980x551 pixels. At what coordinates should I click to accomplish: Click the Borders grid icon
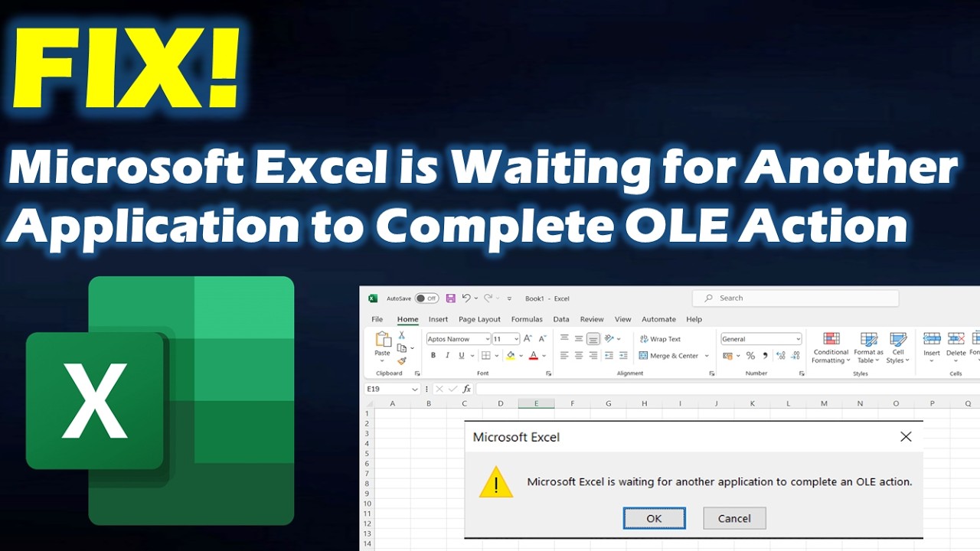coord(485,356)
